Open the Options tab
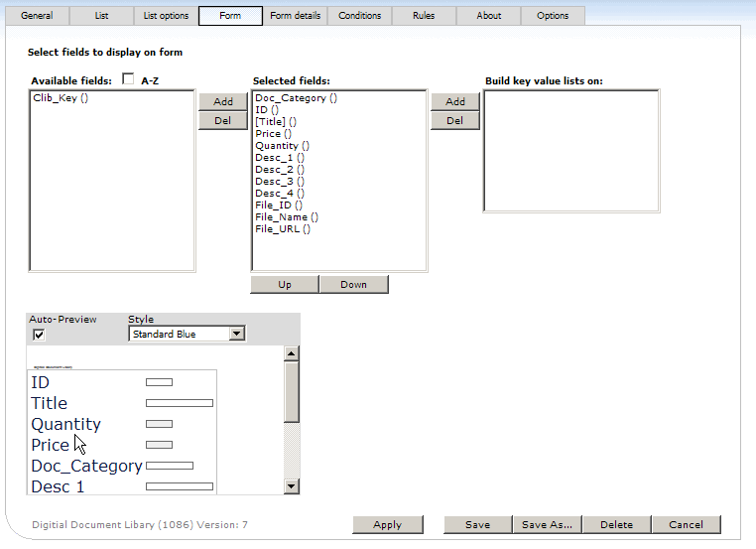The height and width of the screenshot is (549, 756). 553,16
